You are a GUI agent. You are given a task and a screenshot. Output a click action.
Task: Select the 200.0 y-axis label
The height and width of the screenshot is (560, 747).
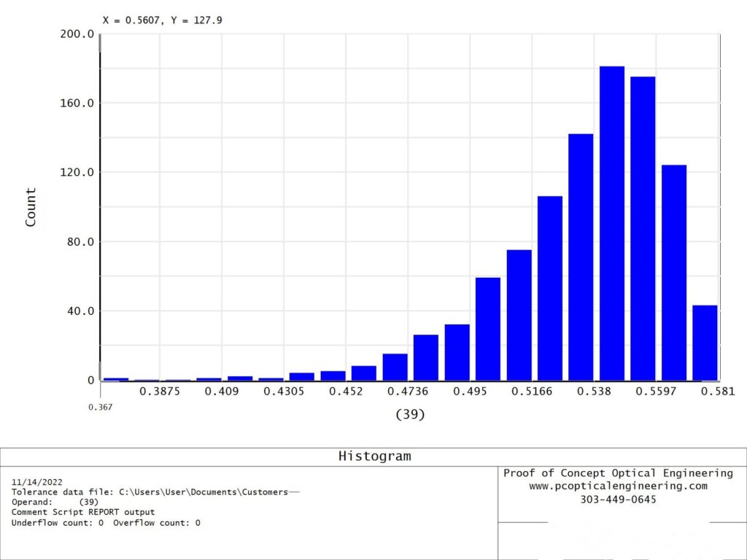77,34
